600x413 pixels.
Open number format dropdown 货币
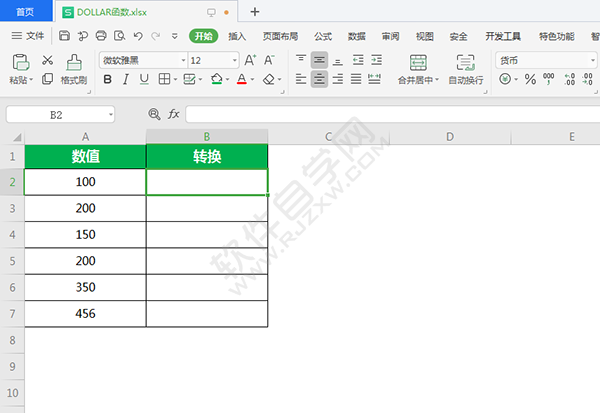click(x=593, y=60)
